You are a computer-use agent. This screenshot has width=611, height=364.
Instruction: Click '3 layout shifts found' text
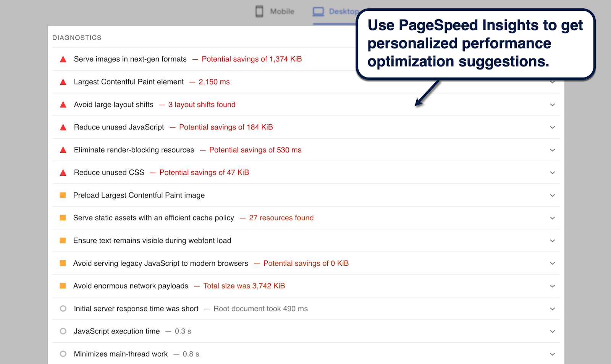point(202,105)
